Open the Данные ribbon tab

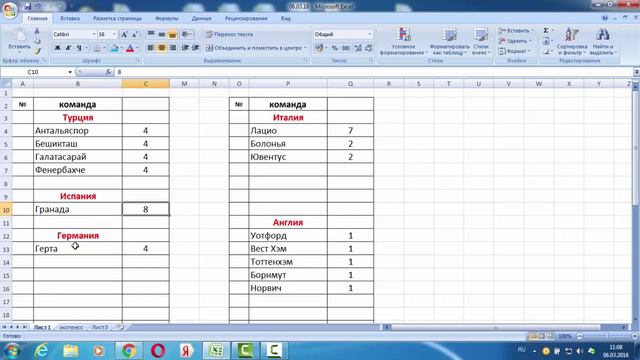pos(202,18)
